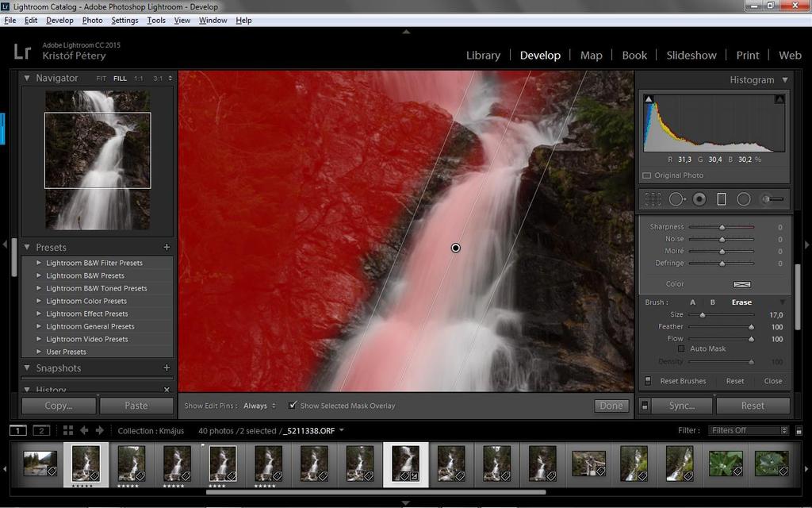
Task: Go forward using the filmstrip right arrow
Action: pyautogui.click(x=99, y=430)
